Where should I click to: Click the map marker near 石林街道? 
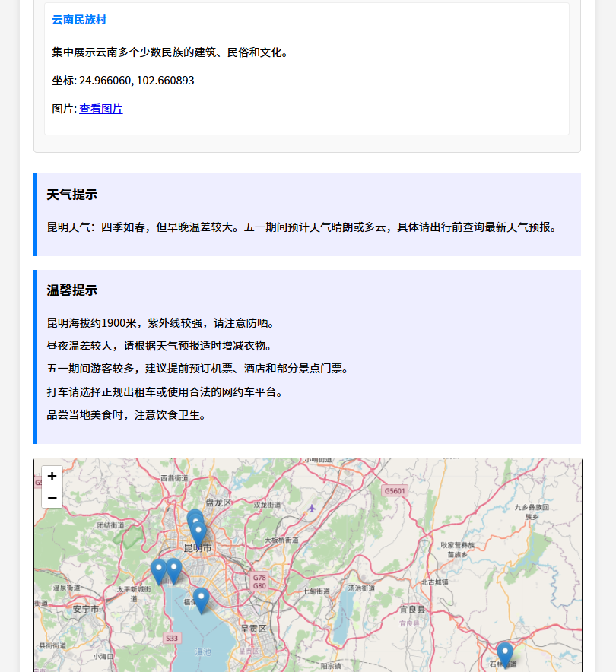tap(505, 656)
